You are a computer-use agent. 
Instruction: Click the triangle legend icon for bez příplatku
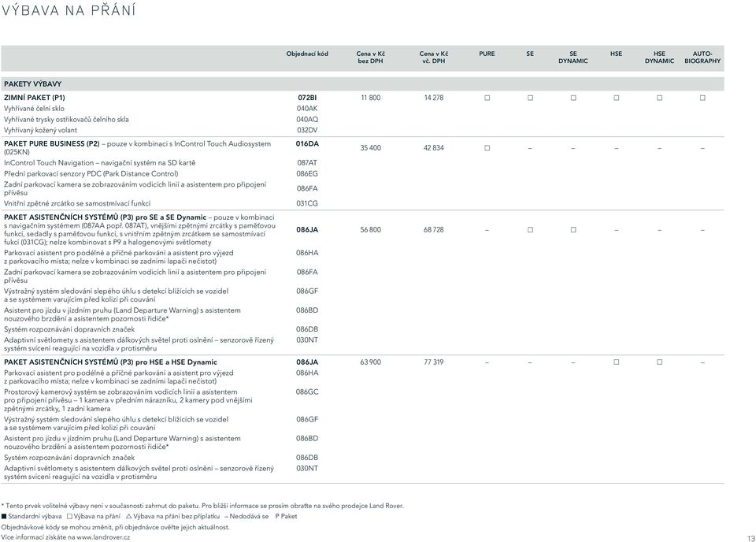point(128,517)
